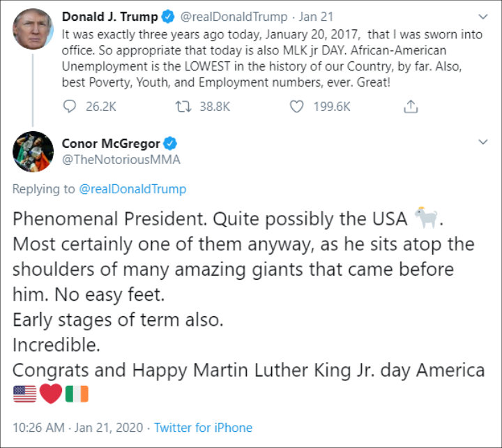Image resolution: width=502 pixels, height=448 pixels.
Task: Click the @TheNotoriousMMA handle
Action: click(x=121, y=160)
